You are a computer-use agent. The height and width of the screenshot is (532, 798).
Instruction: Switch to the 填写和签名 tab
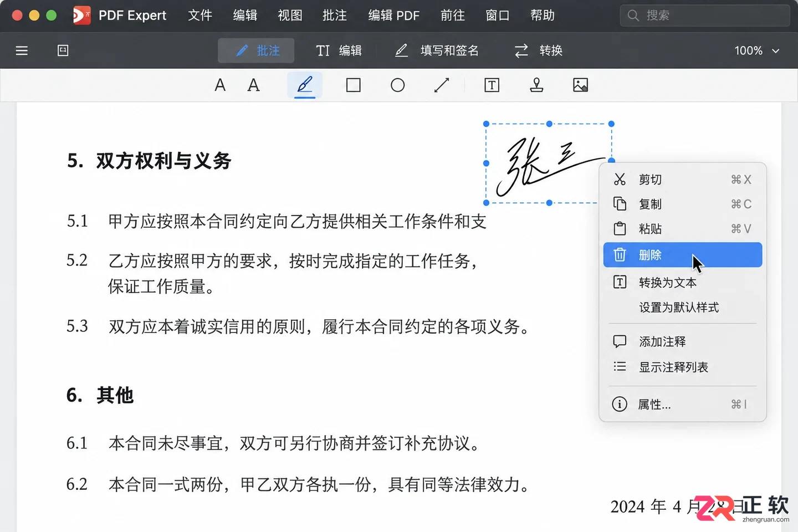[x=437, y=51]
